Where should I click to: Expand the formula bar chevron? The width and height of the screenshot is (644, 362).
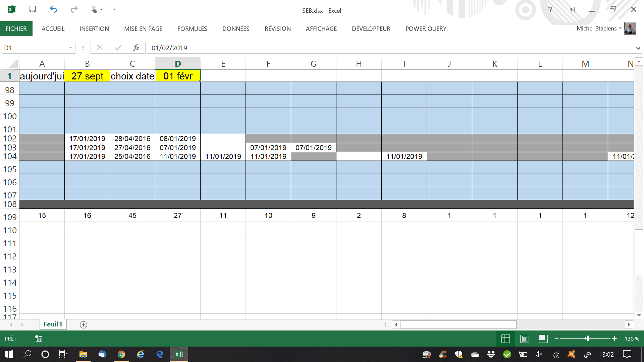pyautogui.click(x=638, y=48)
